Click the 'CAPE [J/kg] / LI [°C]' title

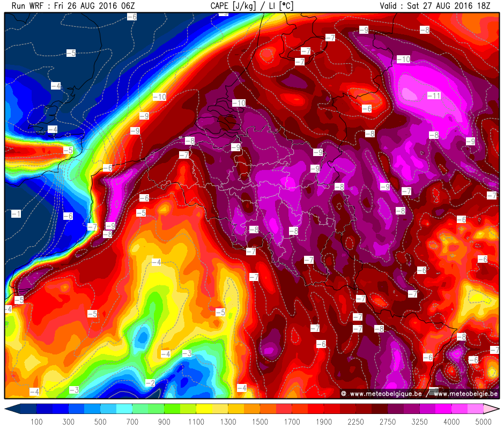(252, 6)
